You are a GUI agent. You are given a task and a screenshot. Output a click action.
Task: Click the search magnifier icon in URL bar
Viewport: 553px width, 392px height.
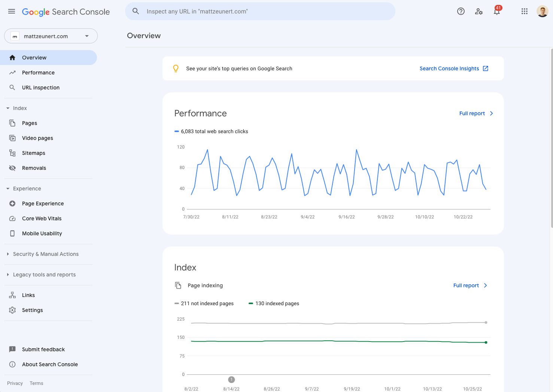tap(136, 11)
